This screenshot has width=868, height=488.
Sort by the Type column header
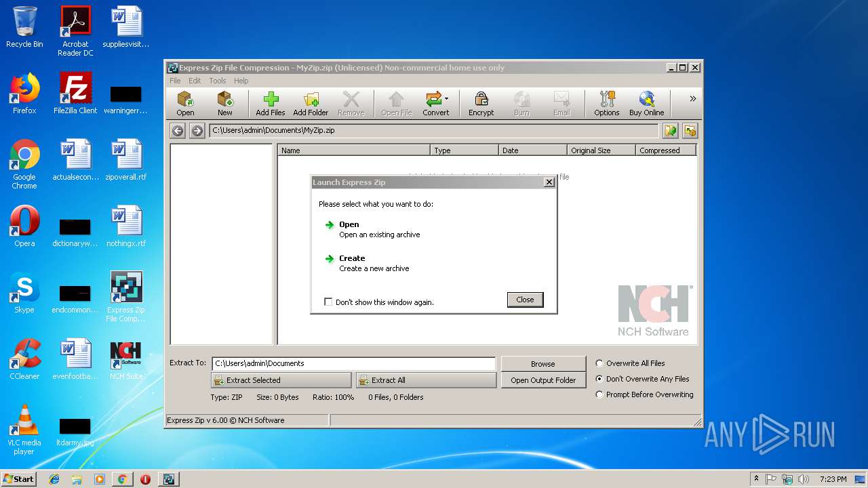(465, 150)
